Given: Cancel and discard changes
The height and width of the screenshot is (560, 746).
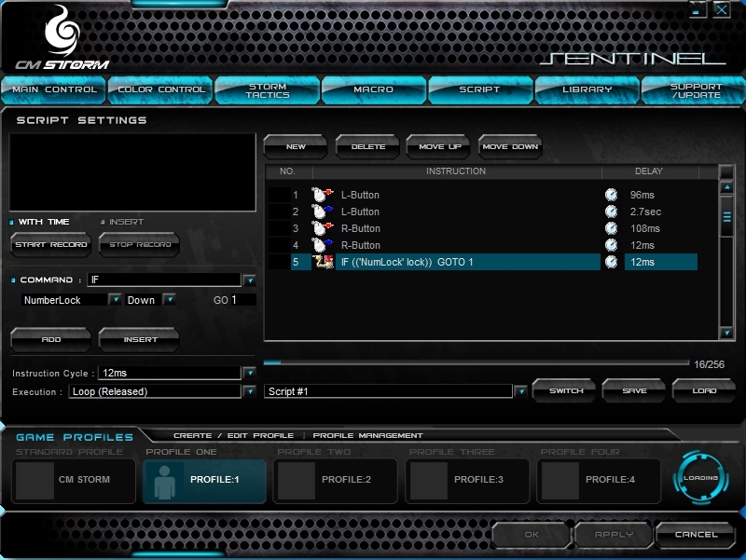Looking at the screenshot, I should tap(696, 535).
